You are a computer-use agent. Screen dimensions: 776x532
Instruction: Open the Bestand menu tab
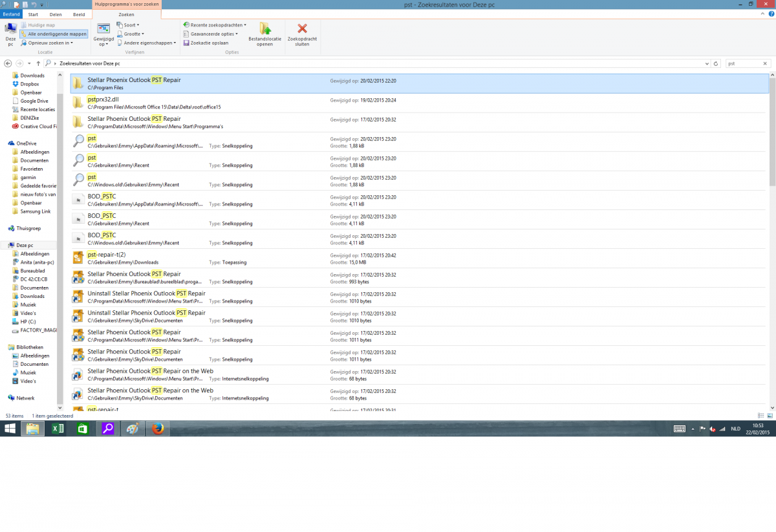[11, 14]
